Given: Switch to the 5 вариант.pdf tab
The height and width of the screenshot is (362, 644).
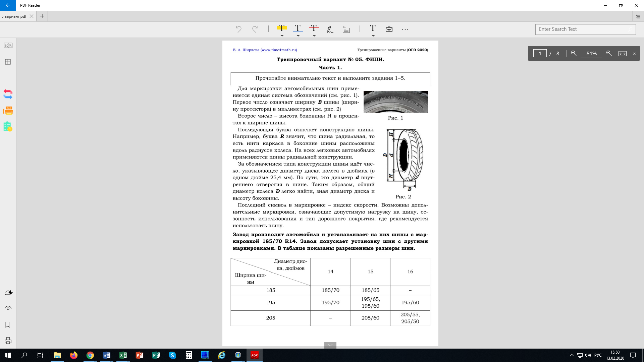Looking at the screenshot, I should click(x=14, y=16).
